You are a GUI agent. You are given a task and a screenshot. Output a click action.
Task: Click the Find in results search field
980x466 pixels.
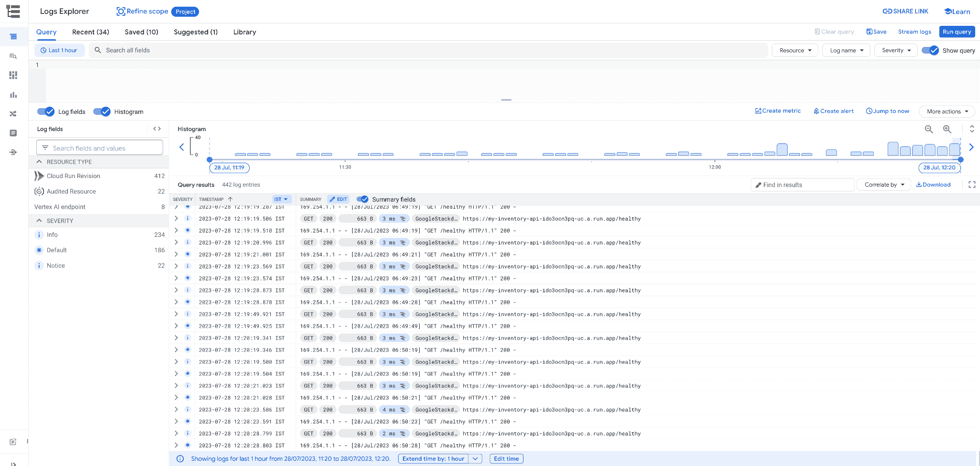(x=802, y=184)
